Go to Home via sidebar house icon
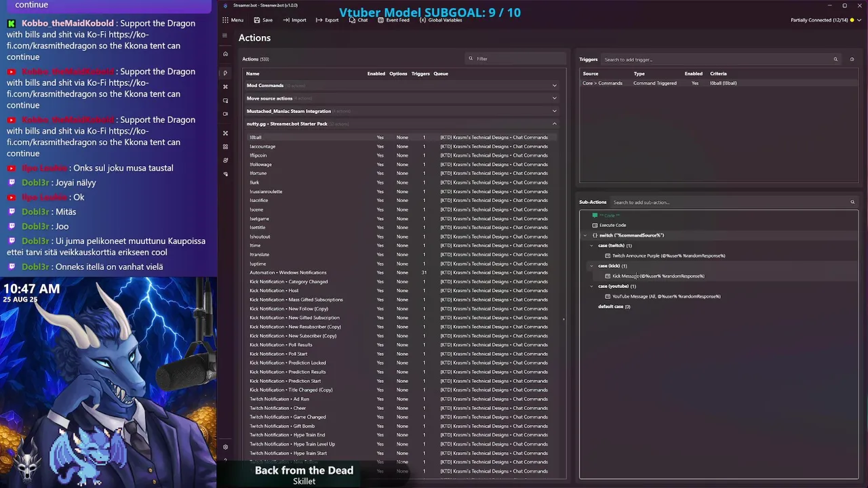Screen dimensions: 868x488 [x=226, y=54]
